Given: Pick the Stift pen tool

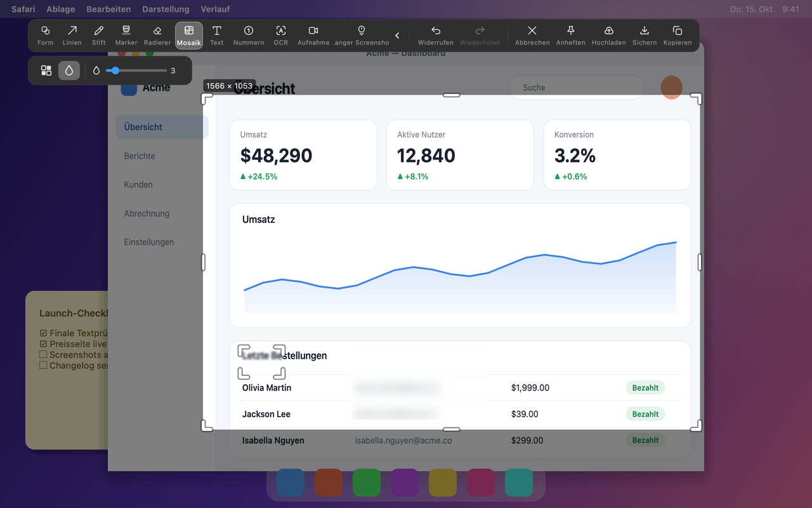Looking at the screenshot, I should [x=98, y=36].
